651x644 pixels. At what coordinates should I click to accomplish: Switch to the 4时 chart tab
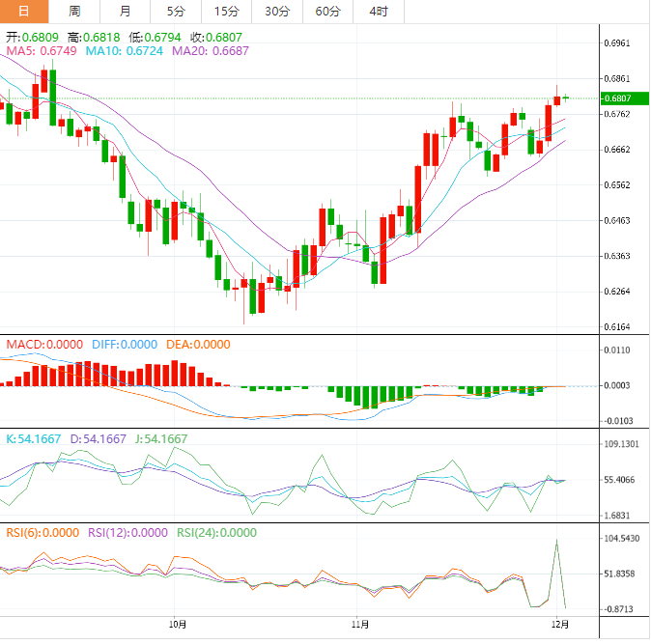[379, 12]
